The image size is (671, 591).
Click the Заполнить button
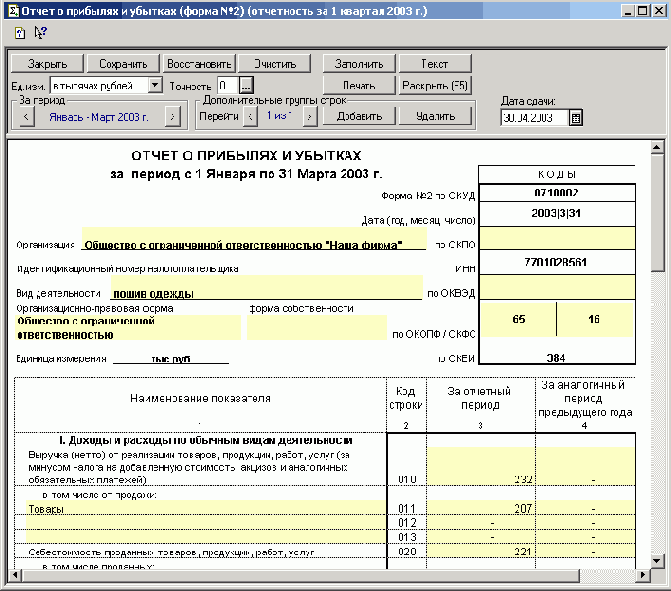point(359,64)
